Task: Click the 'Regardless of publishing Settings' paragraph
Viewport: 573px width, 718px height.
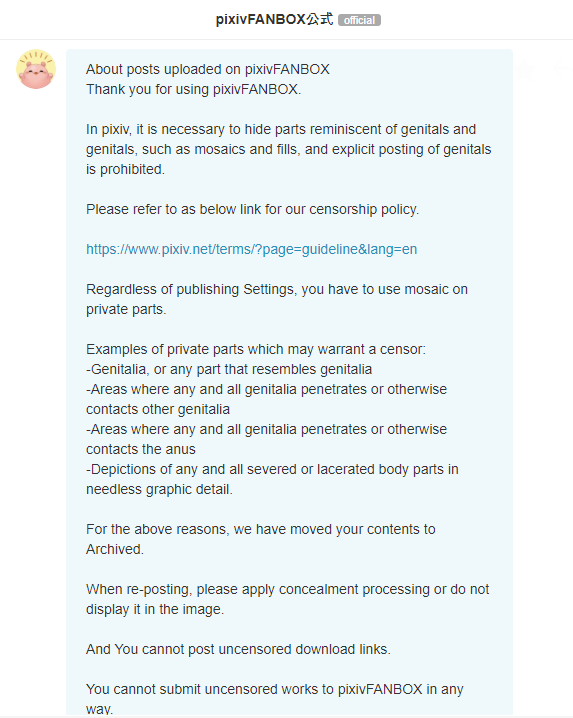Action: tap(277, 299)
